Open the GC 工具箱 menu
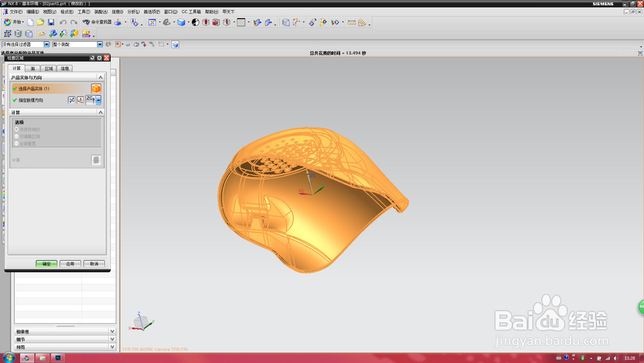644x363 pixels. tap(191, 12)
